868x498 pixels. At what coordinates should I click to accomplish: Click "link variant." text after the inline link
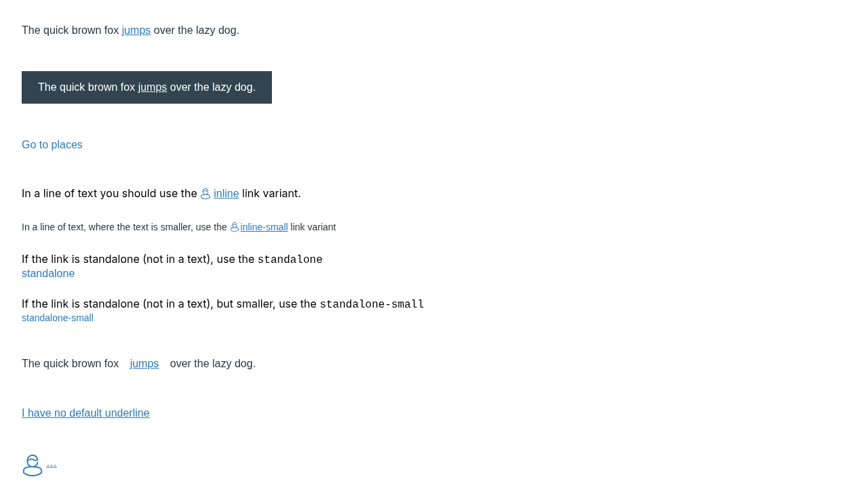click(271, 194)
